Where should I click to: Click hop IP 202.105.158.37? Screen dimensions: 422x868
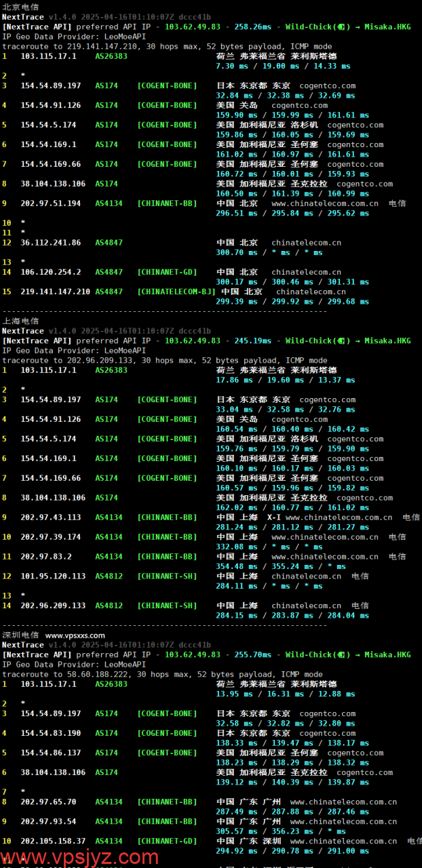click(53, 841)
